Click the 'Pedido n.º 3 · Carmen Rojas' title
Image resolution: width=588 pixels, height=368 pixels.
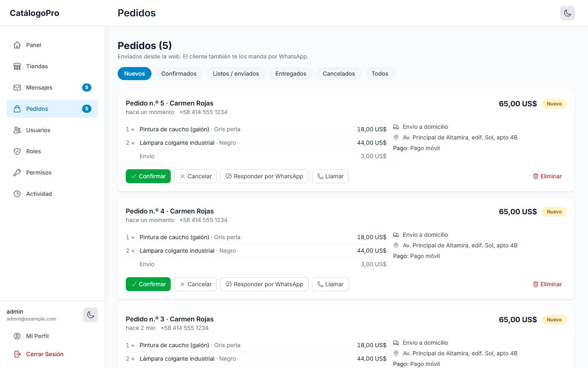(169, 319)
